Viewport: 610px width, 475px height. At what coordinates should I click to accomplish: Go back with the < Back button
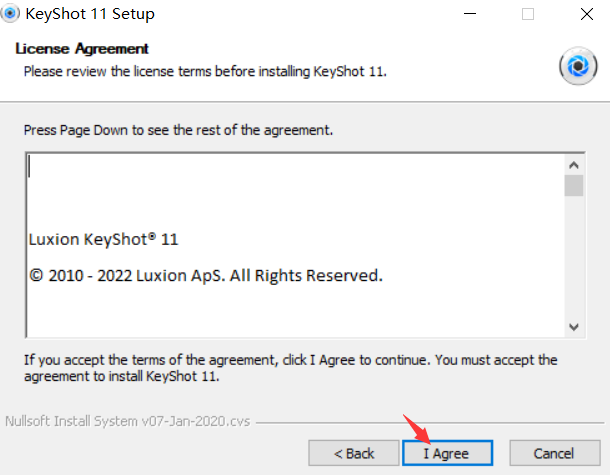pos(354,453)
